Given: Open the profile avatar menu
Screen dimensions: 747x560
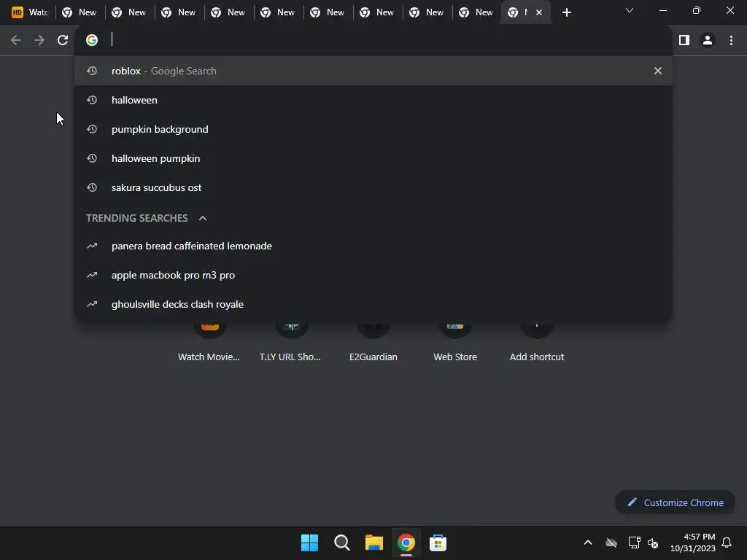Looking at the screenshot, I should [708, 40].
